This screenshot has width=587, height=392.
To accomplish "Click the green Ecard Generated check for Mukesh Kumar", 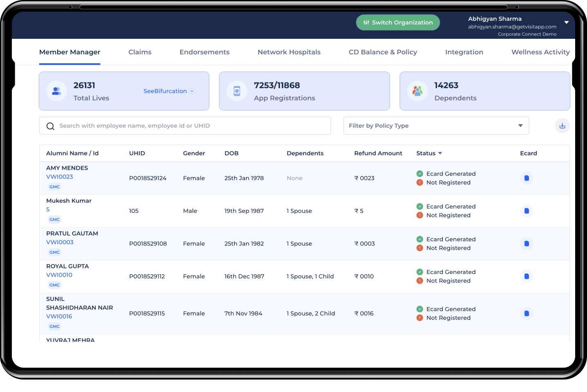I will 420,206.
